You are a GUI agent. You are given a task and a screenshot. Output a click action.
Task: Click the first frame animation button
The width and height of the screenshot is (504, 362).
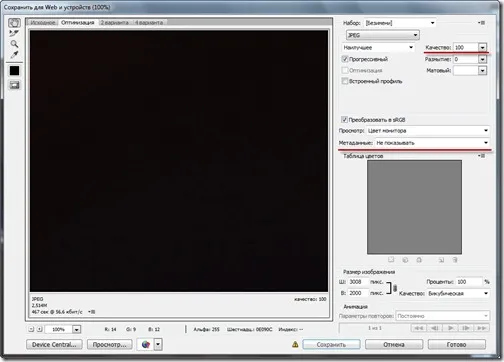[419, 328]
